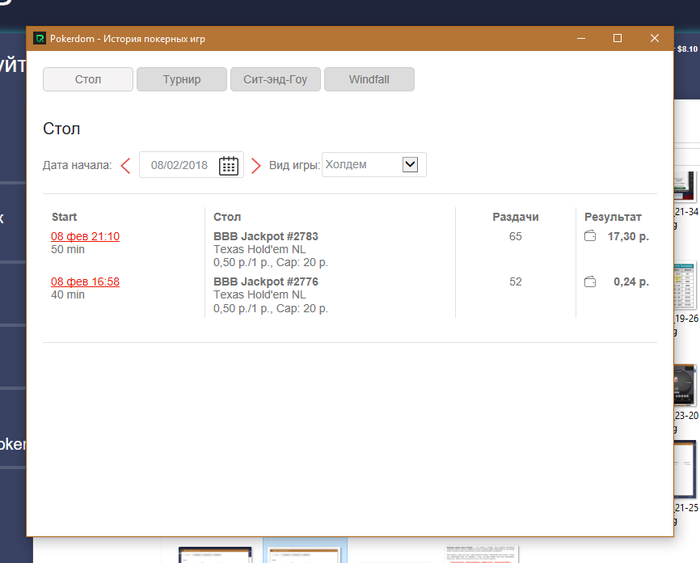The height and width of the screenshot is (563, 700).
Task: Select background thumbnail labeled 19-26
Action: coord(686,286)
